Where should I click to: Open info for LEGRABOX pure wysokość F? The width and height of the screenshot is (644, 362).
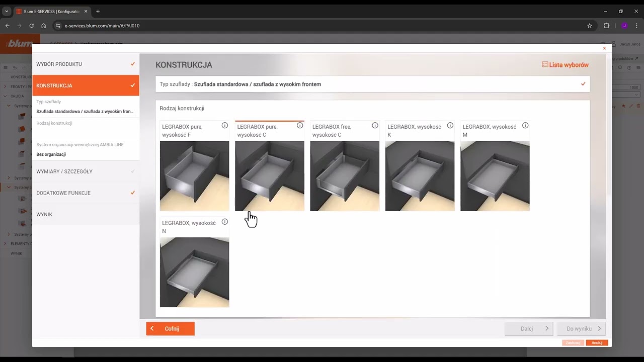[225, 125]
